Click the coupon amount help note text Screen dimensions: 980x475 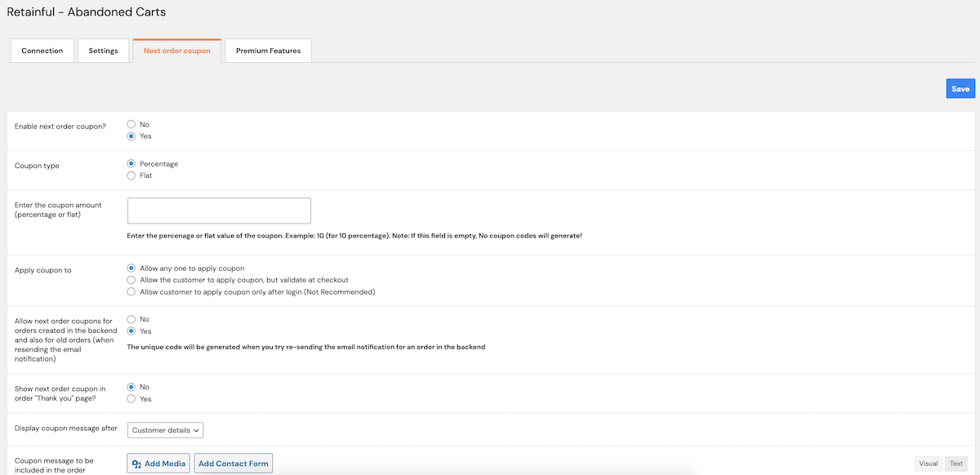(x=354, y=235)
